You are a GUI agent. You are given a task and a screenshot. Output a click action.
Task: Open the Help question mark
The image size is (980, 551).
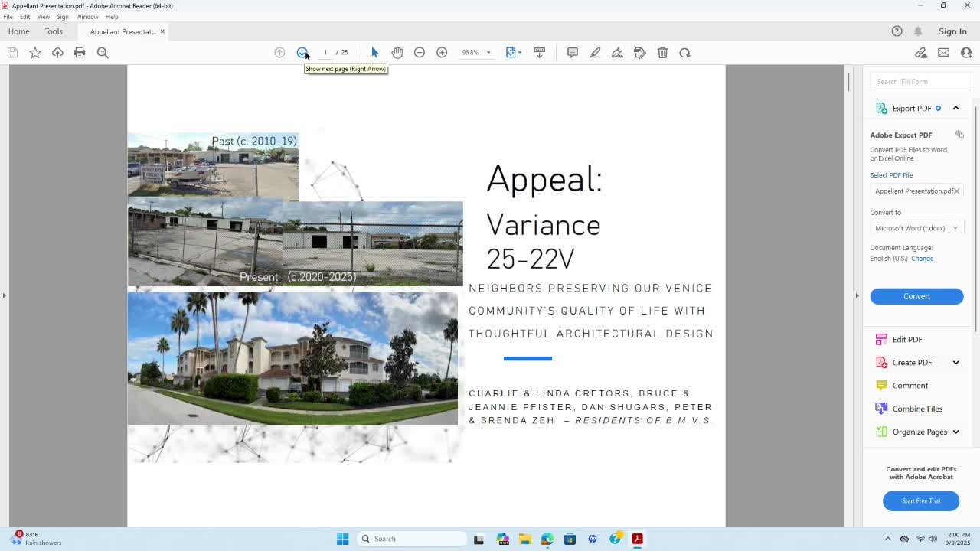click(x=897, y=31)
